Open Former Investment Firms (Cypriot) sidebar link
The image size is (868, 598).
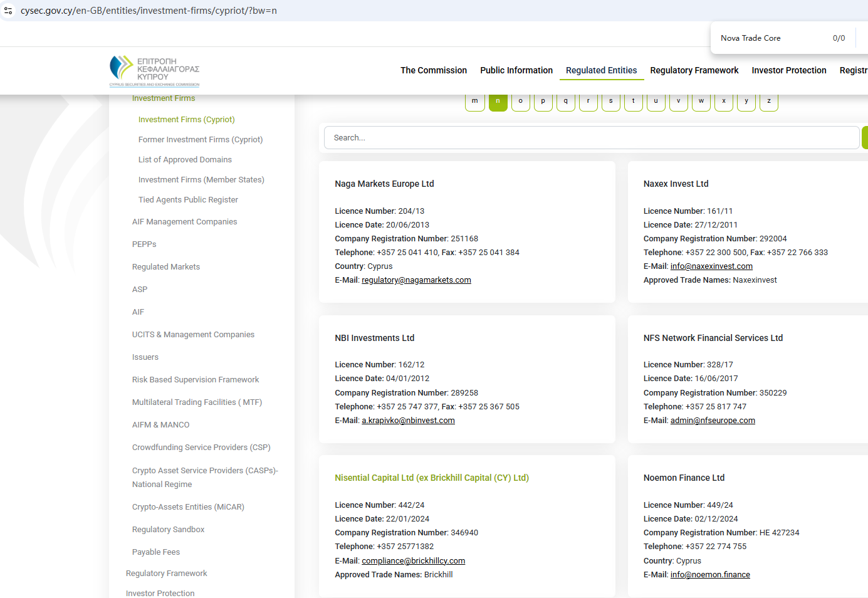click(x=201, y=140)
